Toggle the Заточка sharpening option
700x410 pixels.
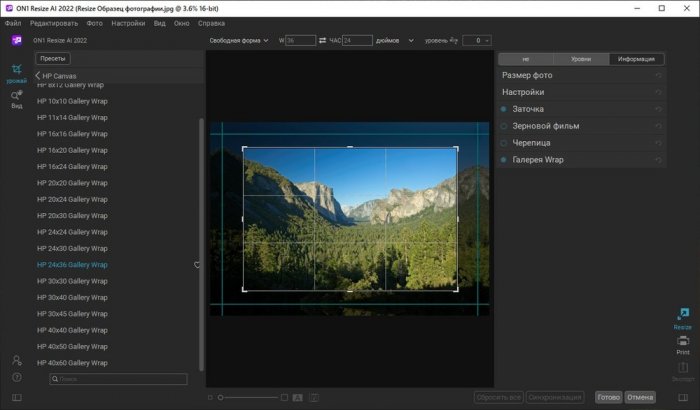504,109
